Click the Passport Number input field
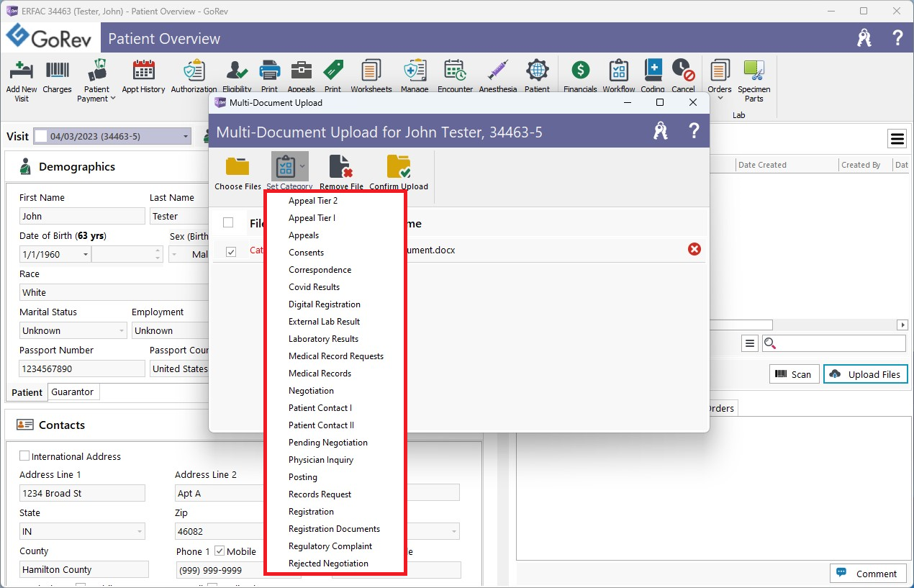 (82, 368)
